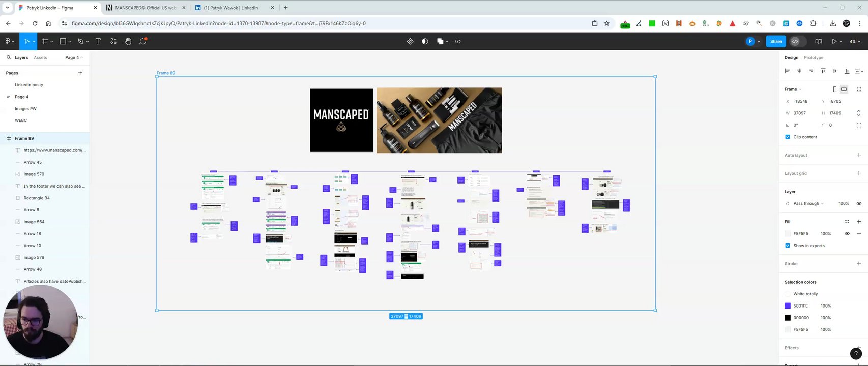Click the Use as mask icon
This screenshot has width=868, height=366.
pyautogui.click(x=425, y=41)
